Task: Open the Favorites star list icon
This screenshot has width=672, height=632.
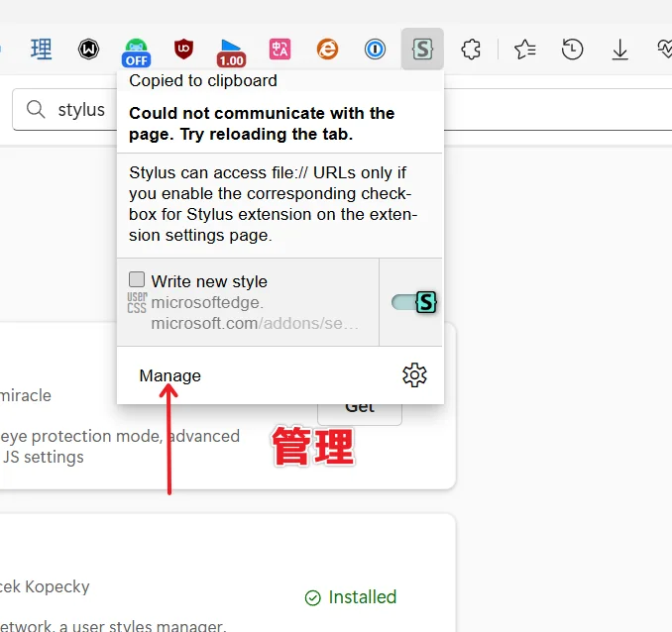Action: click(x=525, y=50)
